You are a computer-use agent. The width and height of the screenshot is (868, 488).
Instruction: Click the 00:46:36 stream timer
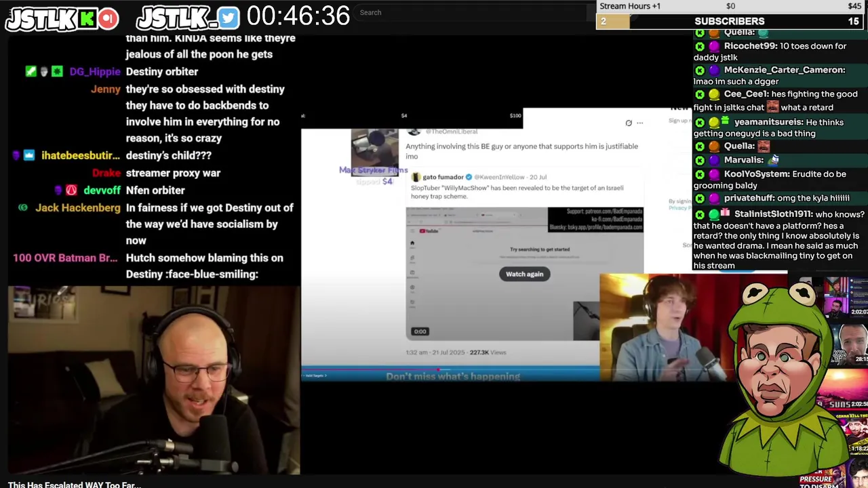coord(298,16)
